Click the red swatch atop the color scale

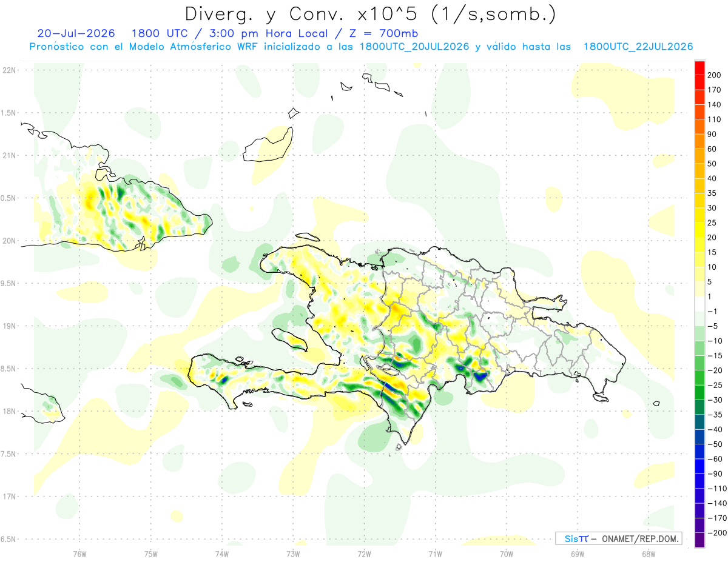pyautogui.click(x=700, y=69)
